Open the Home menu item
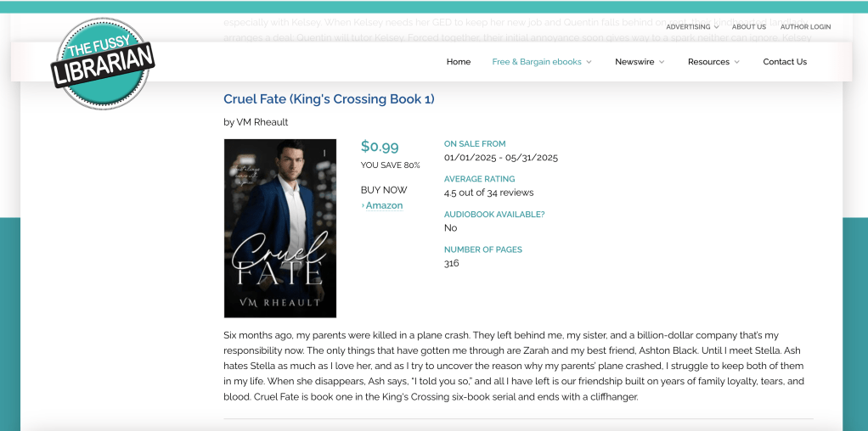This screenshot has height=431, width=868. click(x=459, y=62)
